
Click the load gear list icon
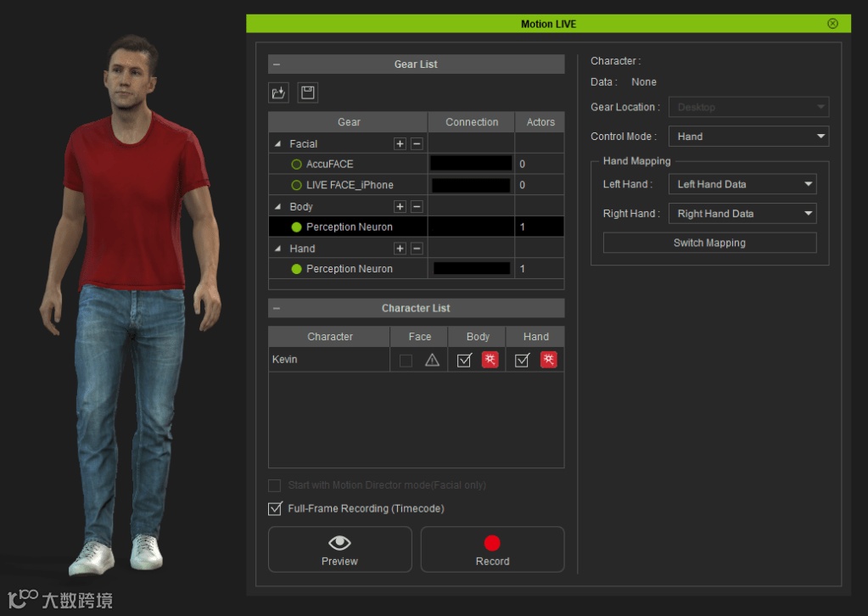(x=278, y=92)
